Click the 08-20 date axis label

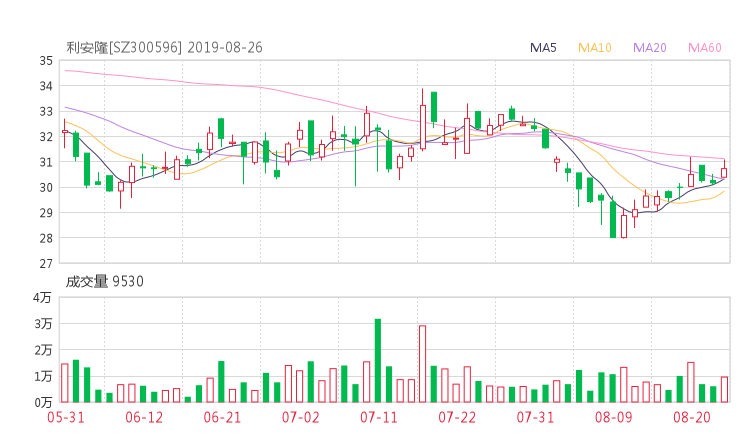pyautogui.click(x=692, y=417)
